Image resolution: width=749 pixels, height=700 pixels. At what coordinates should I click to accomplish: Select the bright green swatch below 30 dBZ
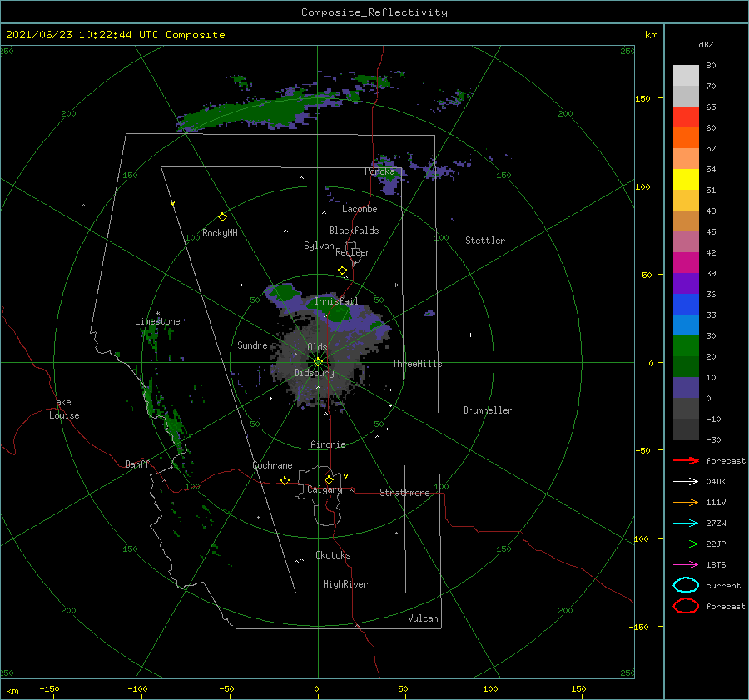[x=686, y=346]
